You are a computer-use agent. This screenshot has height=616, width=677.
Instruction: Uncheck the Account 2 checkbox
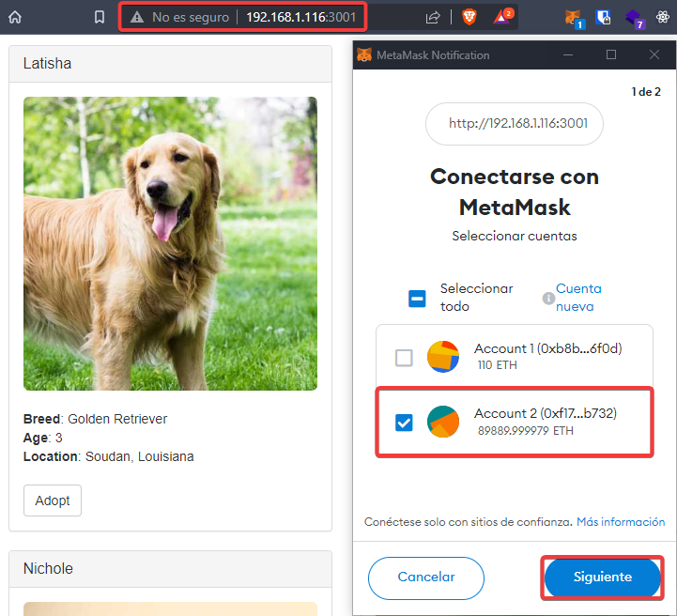coord(404,423)
